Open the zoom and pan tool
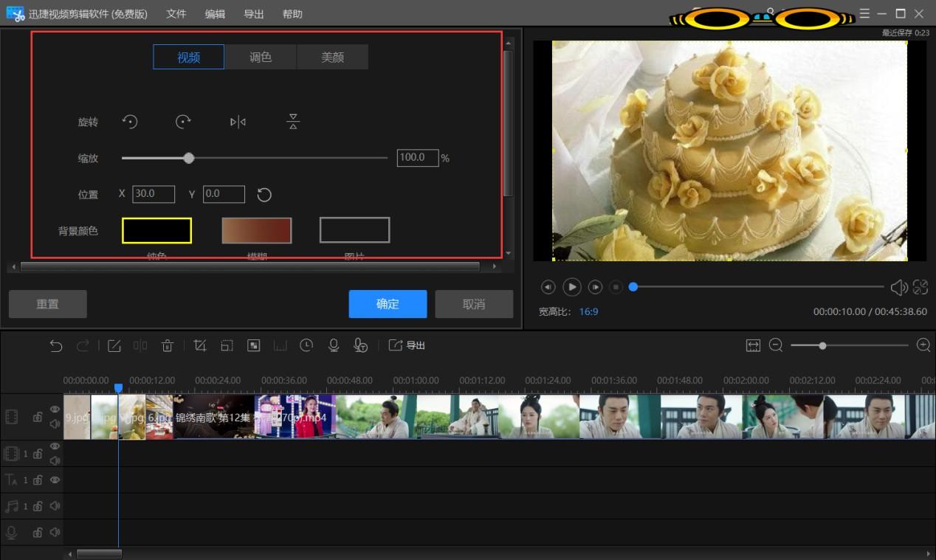Viewport: 936px width, 560px height. [x=227, y=345]
